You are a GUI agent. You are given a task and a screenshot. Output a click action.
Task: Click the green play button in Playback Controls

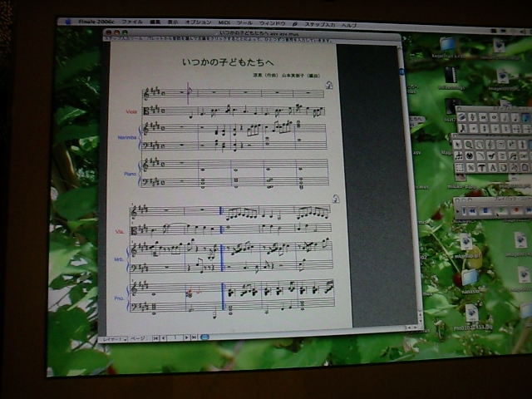(502, 210)
